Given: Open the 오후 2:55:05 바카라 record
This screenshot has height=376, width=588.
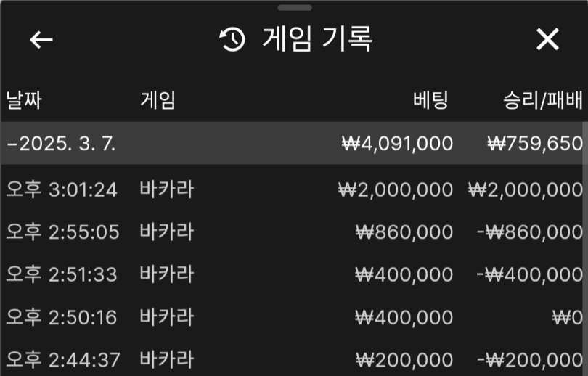Looking at the screenshot, I should coord(167,232).
